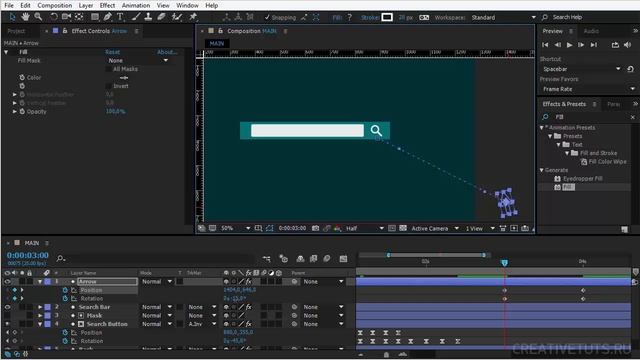Screen dimensions: 640x360
Task: Expand the Search Bar layer twirl arrow
Action: coord(40,307)
